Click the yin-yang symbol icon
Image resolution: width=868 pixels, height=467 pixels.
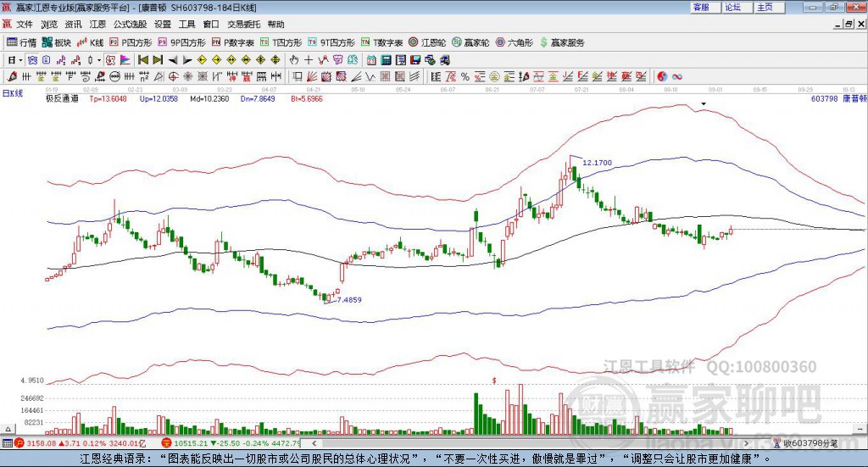662,76
